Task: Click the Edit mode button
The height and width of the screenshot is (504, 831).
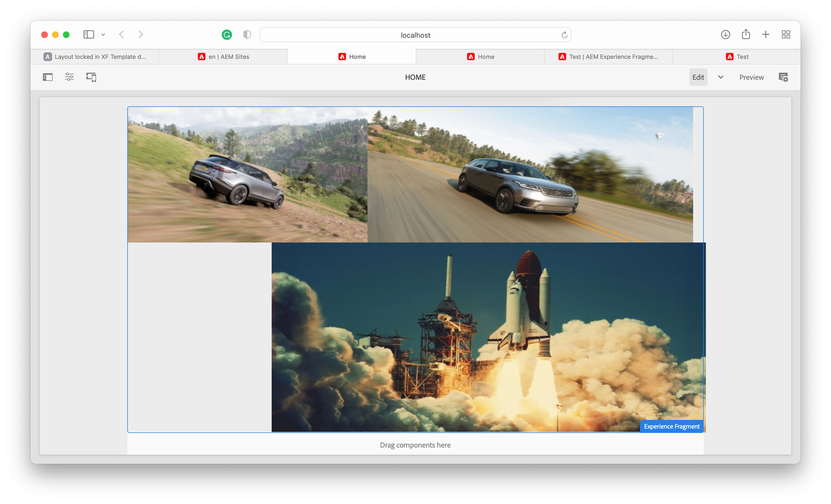Action: click(x=698, y=77)
